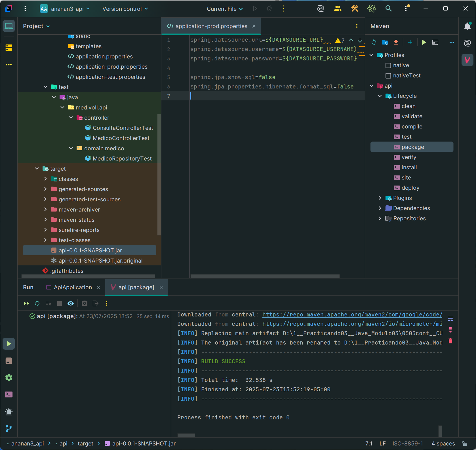Click the Stop square icon in Run toolbar
The image size is (476, 450).
point(60,303)
